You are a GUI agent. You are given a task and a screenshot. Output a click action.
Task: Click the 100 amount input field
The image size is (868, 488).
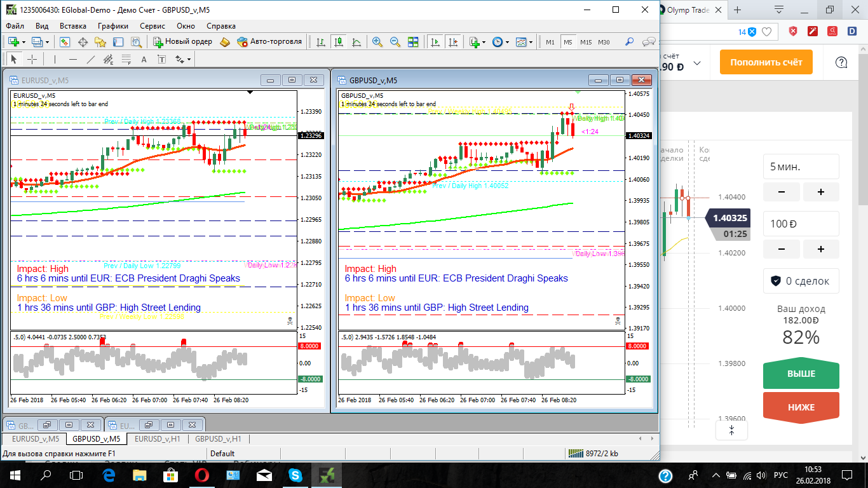point(801,224)
